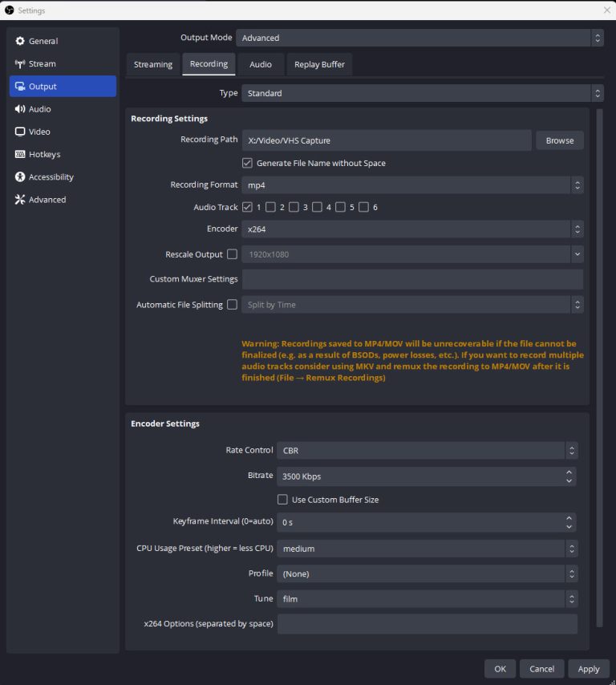Click the Hotkeys keyboard icon

pos(21,154)
